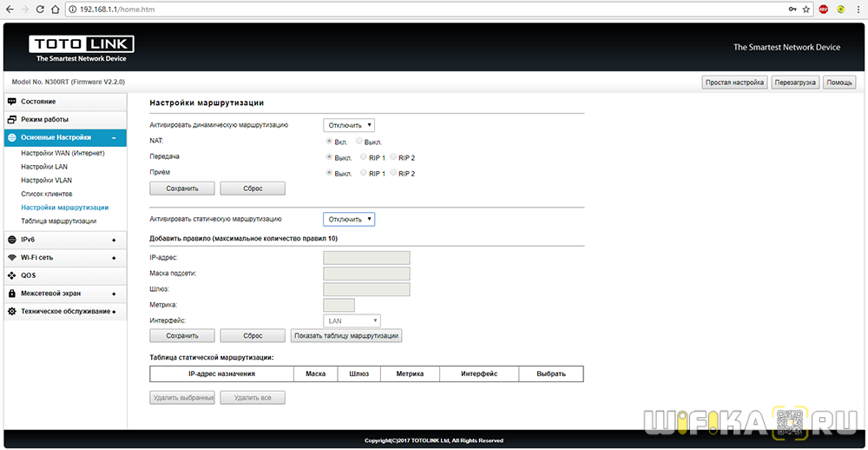This screenshot has width=868, height=450.
Task: Expand the Межсетевой экран section
Action: coord(114,294)
